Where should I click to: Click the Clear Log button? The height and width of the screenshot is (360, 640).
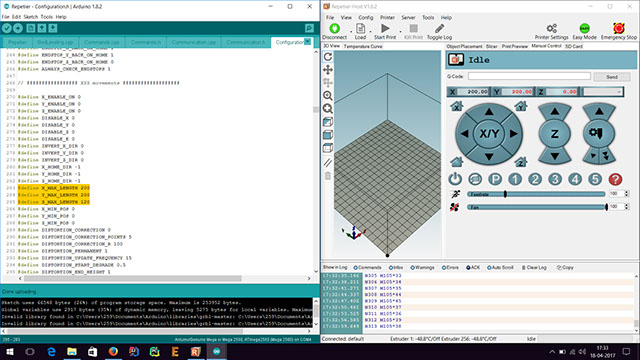pos(534,268)
